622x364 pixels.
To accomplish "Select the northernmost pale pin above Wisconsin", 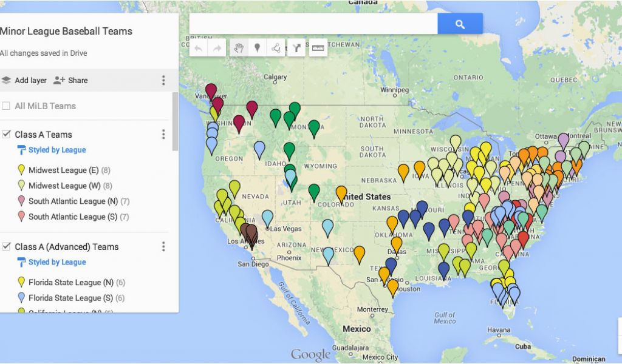I will pos(456,144).
